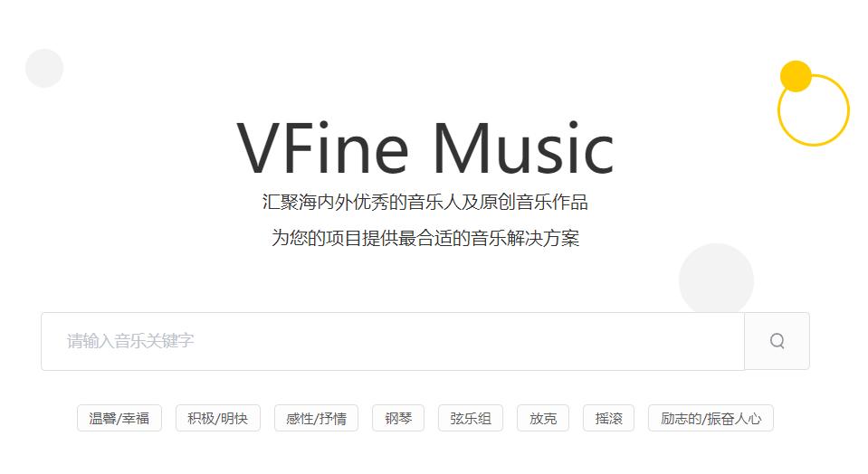Click the magnifier search icon
This screenshot has width=868, height=474.
click(x=777, y=341)
